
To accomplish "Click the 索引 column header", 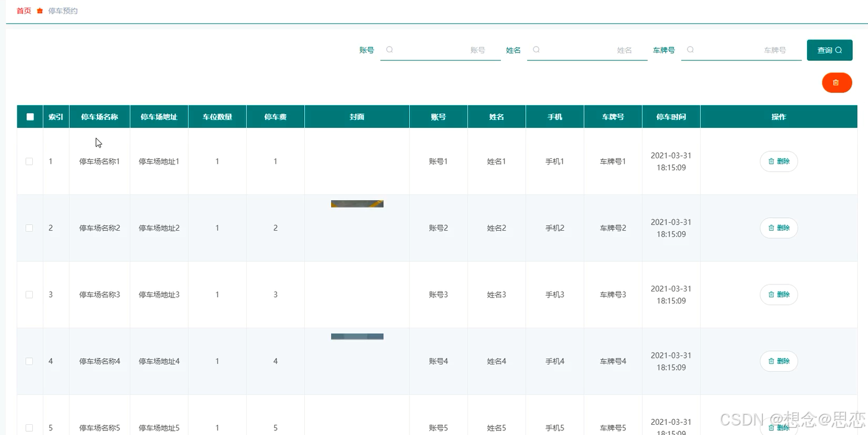I will click(56, 117).
